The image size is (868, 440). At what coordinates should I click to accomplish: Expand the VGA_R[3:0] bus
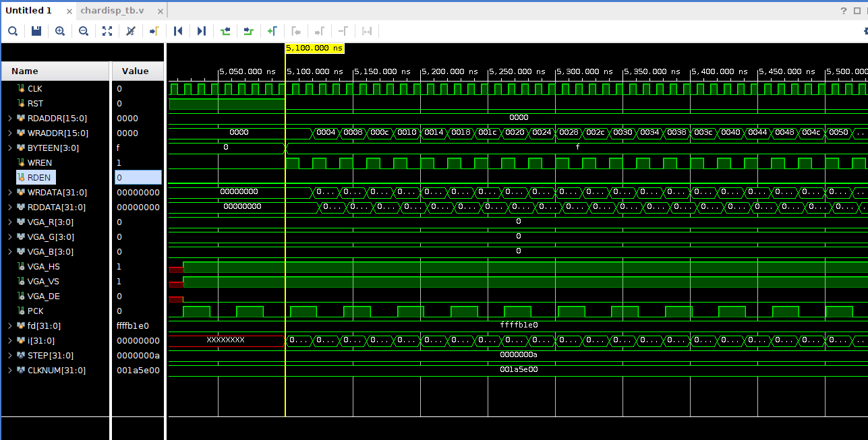9,222
